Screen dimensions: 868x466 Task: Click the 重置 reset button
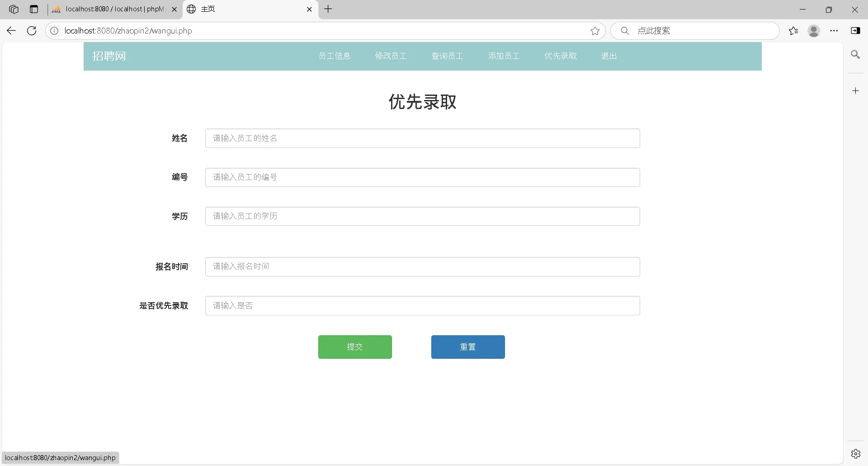click(x=468, y=347)
